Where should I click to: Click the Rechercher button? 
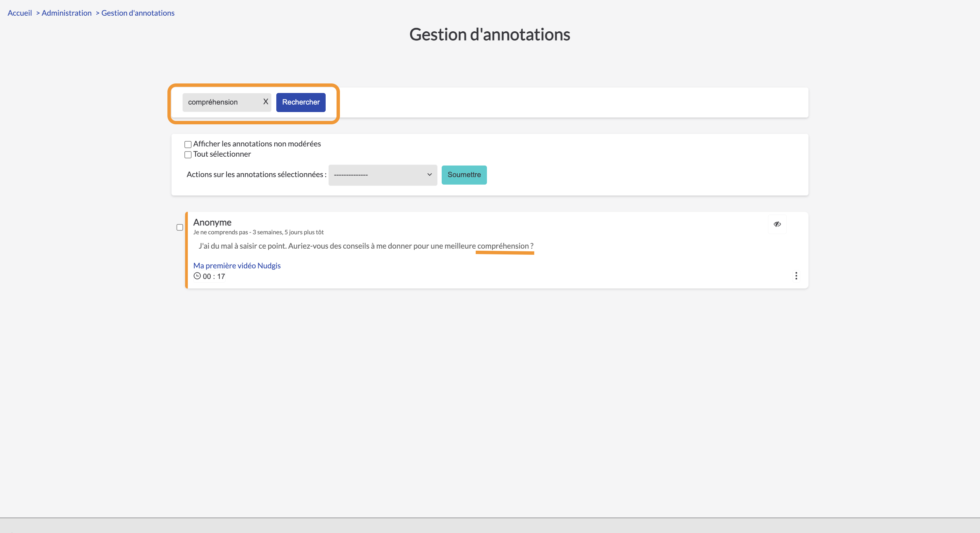300,102
